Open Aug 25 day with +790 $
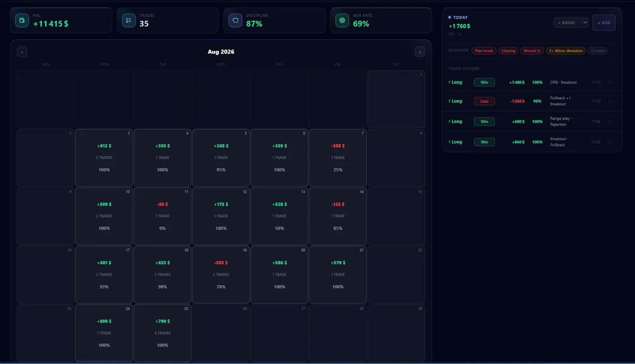635x364 pixels. [x=162, y=333]
